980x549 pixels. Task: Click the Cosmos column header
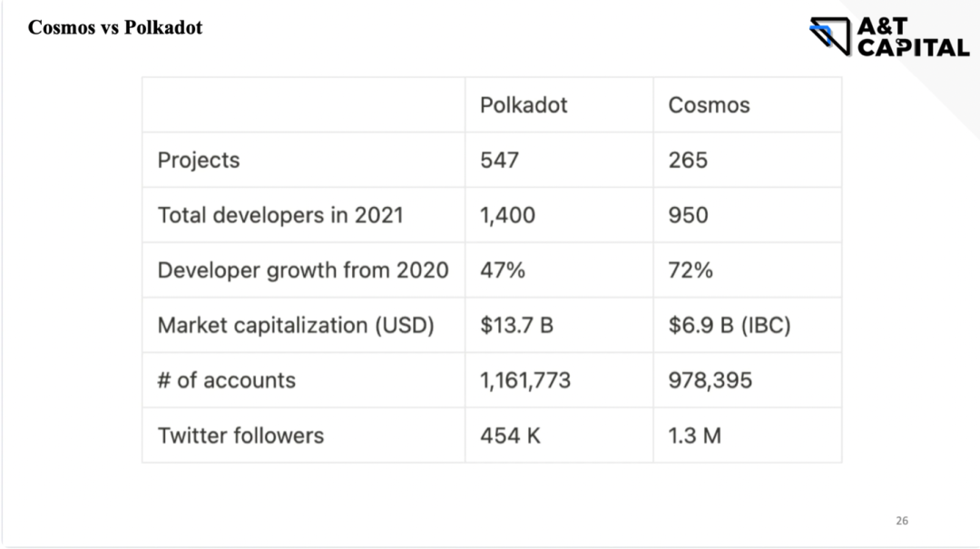tap(709, 105)
